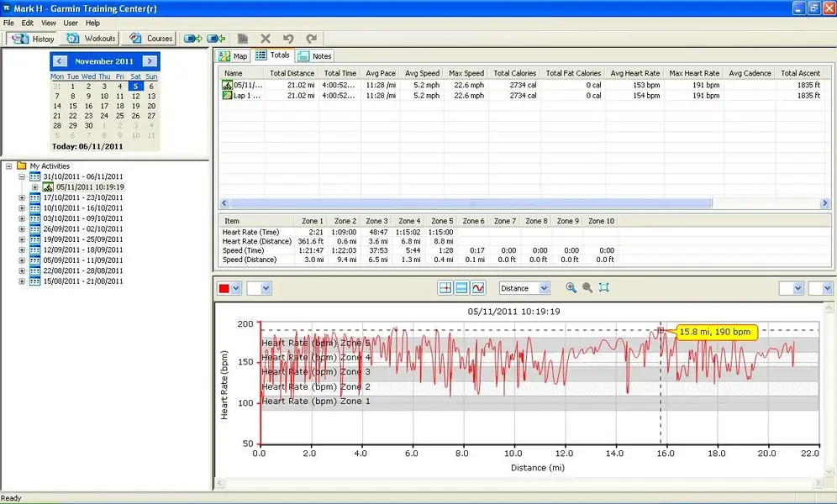The width and height of the screenshot is (837, 504).
Task: Expand the 17/10/2011 - 23/10/2011 week
Action: [22, 197]
